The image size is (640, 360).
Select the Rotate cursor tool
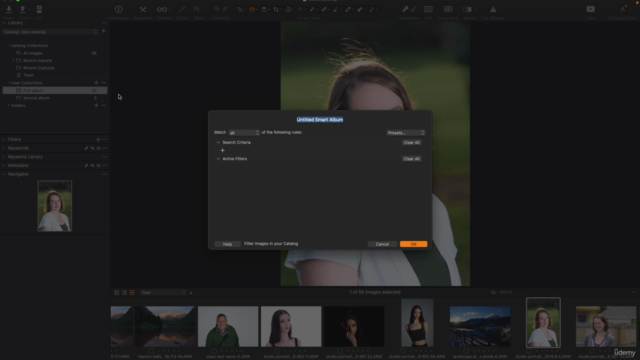click(x=289, y=9)
